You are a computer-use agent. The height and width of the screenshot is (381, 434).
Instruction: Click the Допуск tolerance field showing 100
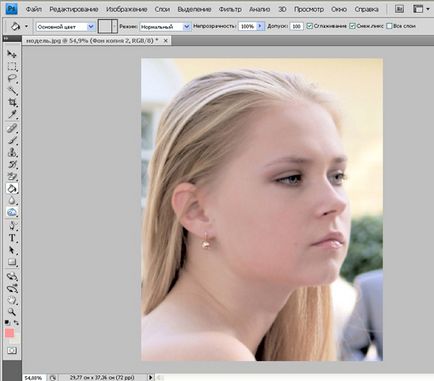[296, 26]
